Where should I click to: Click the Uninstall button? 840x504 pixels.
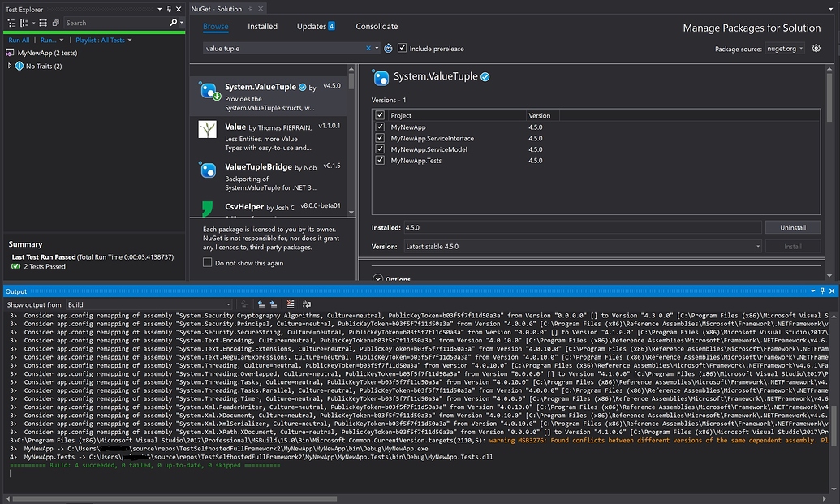pyautogui.click(x=793, y=227)
